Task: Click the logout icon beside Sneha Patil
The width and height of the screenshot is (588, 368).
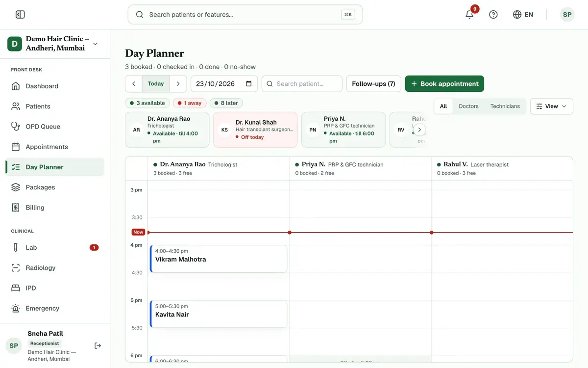Action: pyautogui.click(x=98, y=346)
